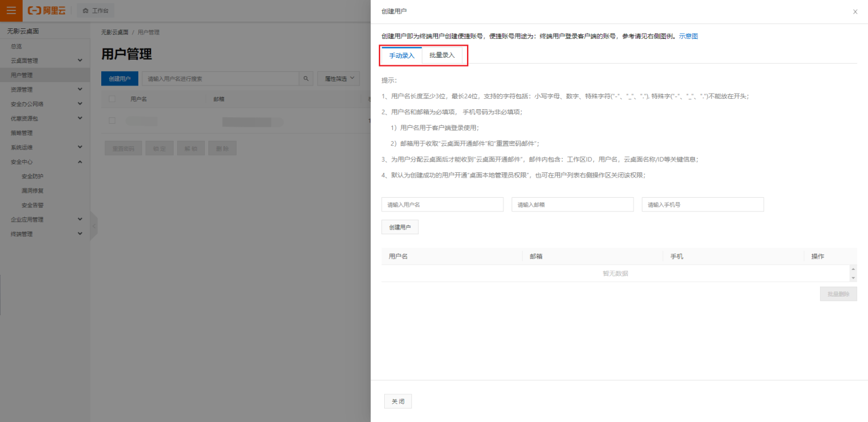Expand the 资源管理 sidebar group
This screenshot has height=422, width=868.
tap(45, 90)
